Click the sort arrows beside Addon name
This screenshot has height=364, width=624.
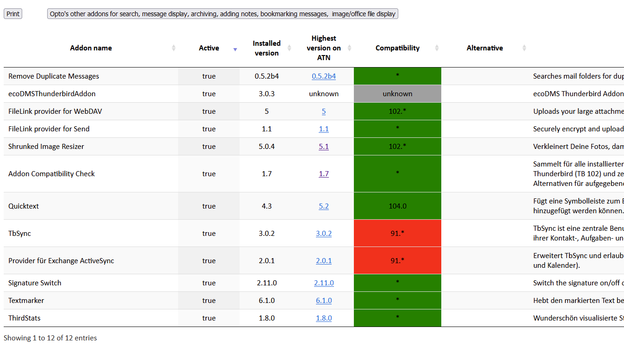point(173,48)
